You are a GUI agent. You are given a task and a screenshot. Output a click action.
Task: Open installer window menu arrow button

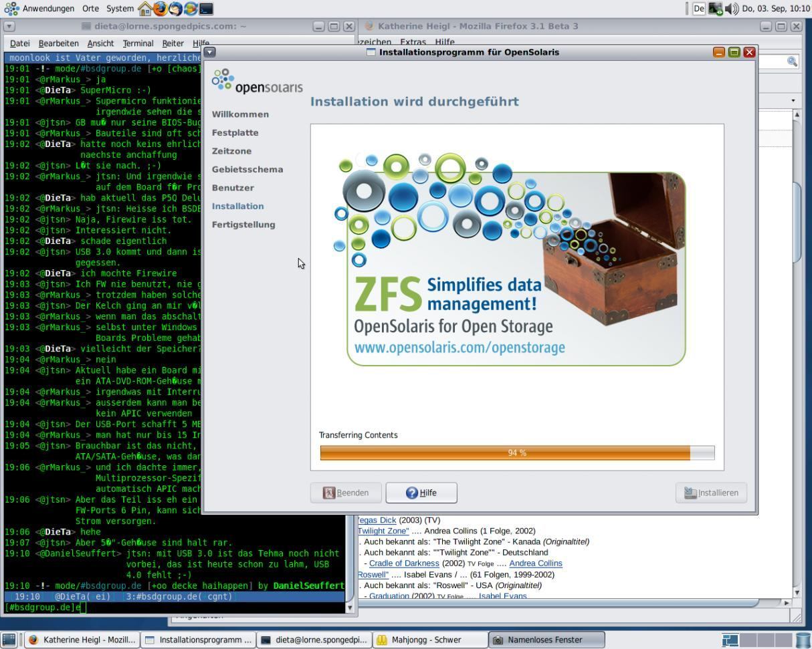pos(210,52)
